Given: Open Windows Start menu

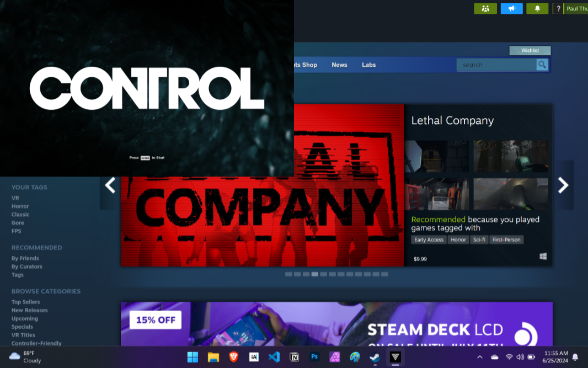Looking at the screenshot, I should (193, 357).
